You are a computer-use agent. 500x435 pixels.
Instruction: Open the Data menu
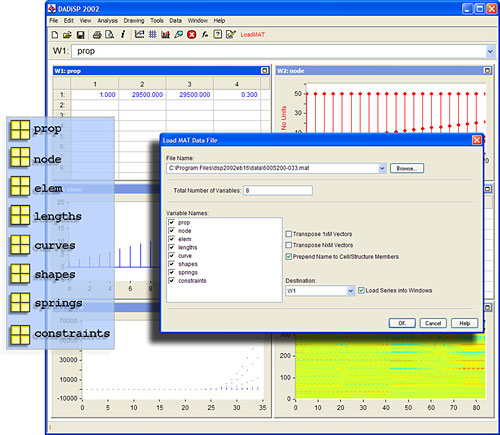pos(175,21)
